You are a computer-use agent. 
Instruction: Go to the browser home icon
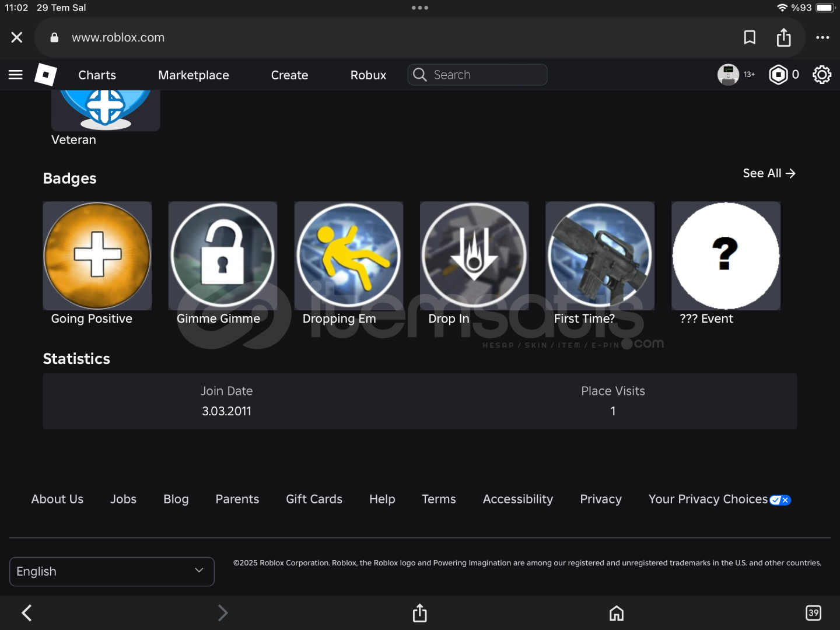617,613
